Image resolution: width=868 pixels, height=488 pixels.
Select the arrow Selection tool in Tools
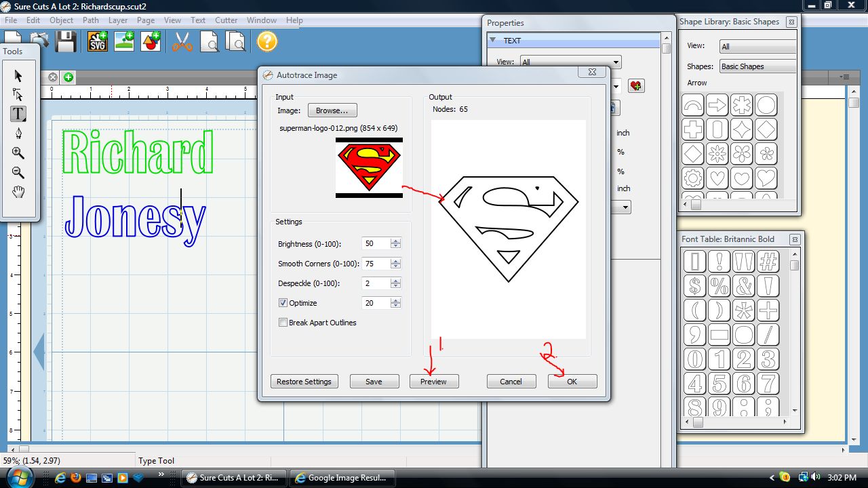point(18,76)
